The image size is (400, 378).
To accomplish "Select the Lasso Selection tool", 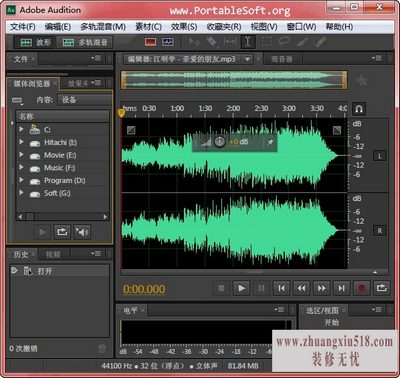I will point(284,42).
